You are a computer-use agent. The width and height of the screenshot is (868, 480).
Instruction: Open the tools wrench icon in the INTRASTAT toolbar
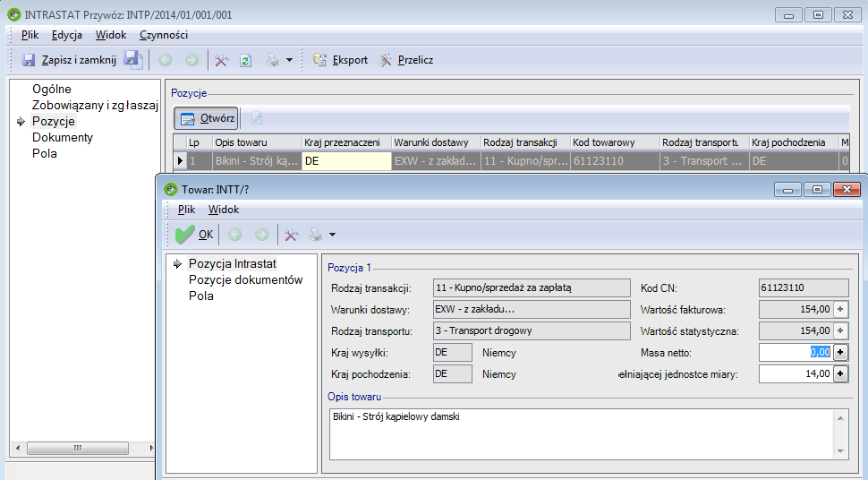(x=221, y=60)
